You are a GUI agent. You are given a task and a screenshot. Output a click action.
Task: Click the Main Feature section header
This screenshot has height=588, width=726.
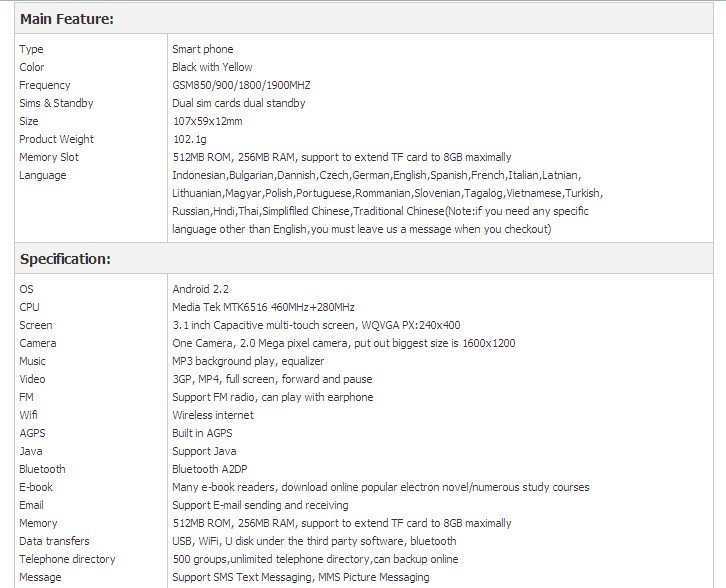tap(67, 18)
